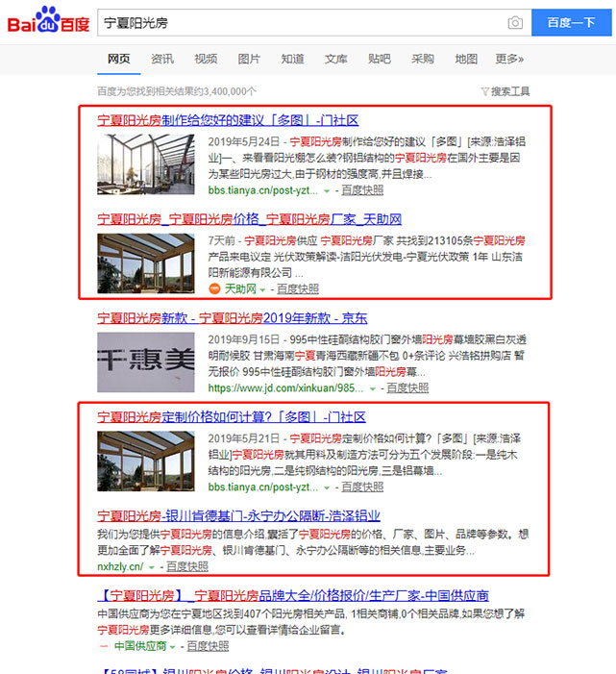The width and height of the screenshot is (616, 674).
Task: Click thumbnail of 定制价格如何计算 result
Action: click(x=146, y=462)
